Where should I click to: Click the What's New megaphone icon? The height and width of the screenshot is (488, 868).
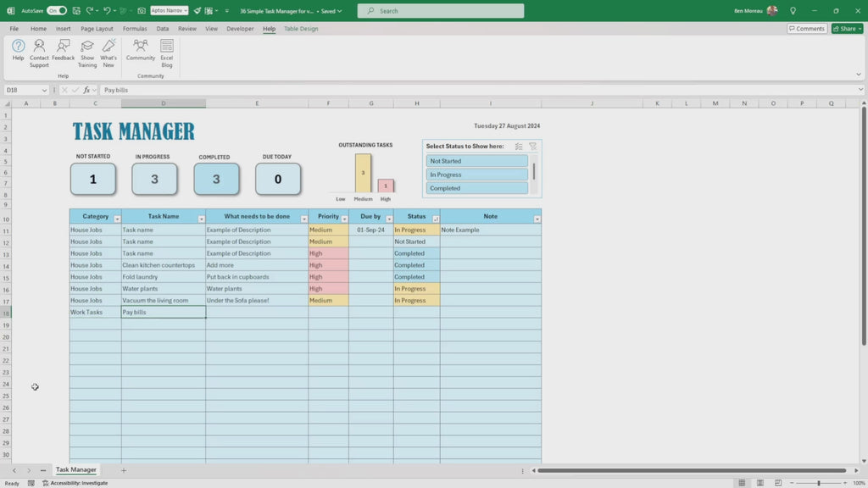[x=108, y=53]
